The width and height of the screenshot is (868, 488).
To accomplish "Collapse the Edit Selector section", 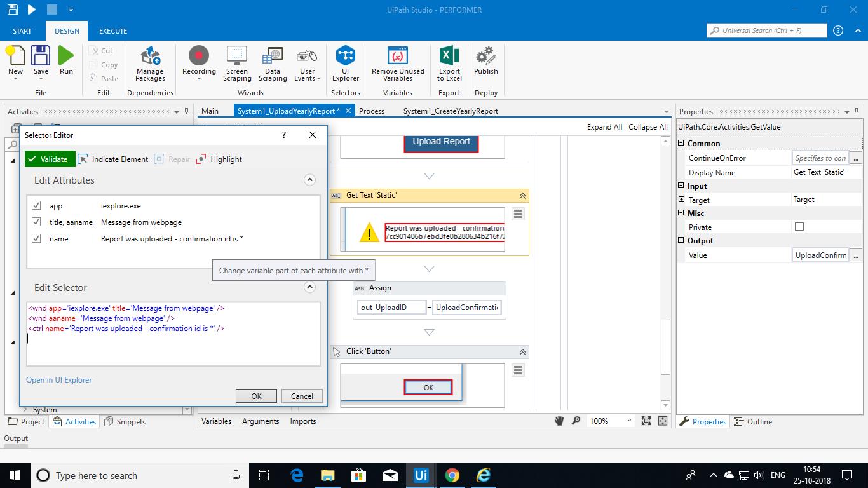I will coord(309,287).
